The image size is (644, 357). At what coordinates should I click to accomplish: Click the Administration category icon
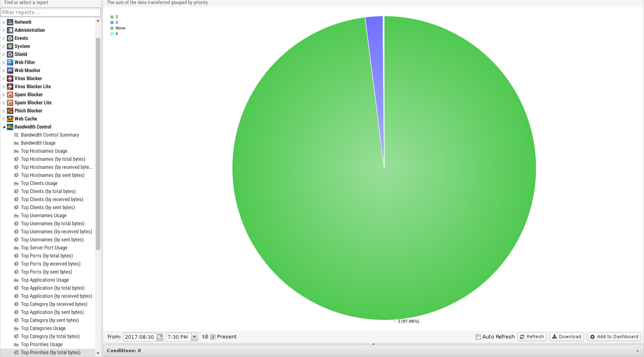pos(10,30)
